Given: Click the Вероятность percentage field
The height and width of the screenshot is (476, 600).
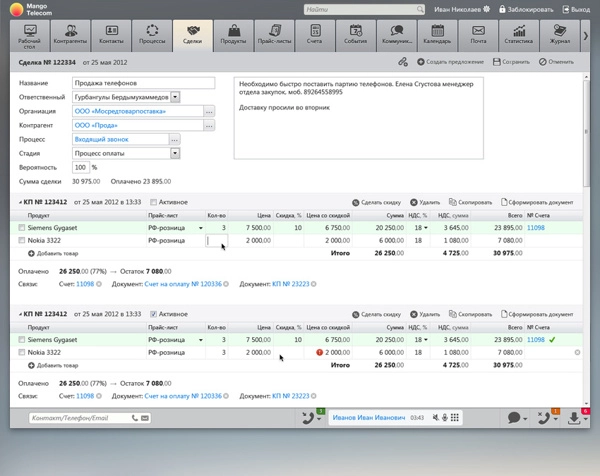Looking at the screenshot, I should pyautogui.click(x=81, y=167).
